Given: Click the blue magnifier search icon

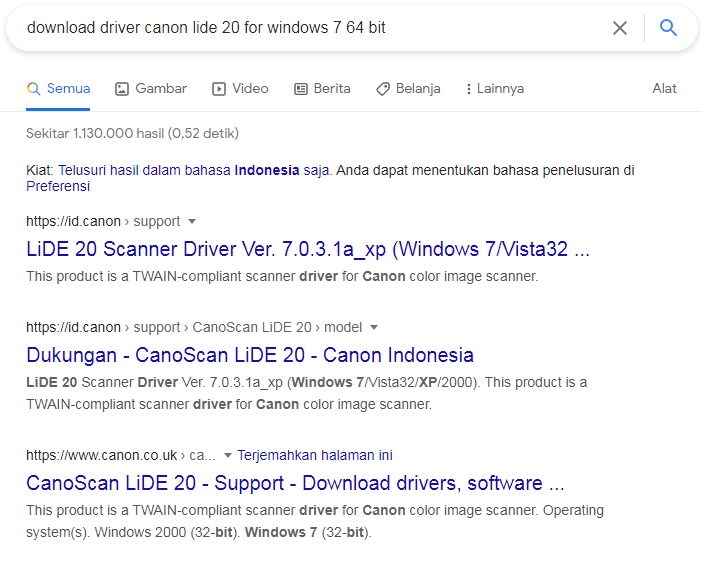Looking at the screenshot, I should coord(668,28).
